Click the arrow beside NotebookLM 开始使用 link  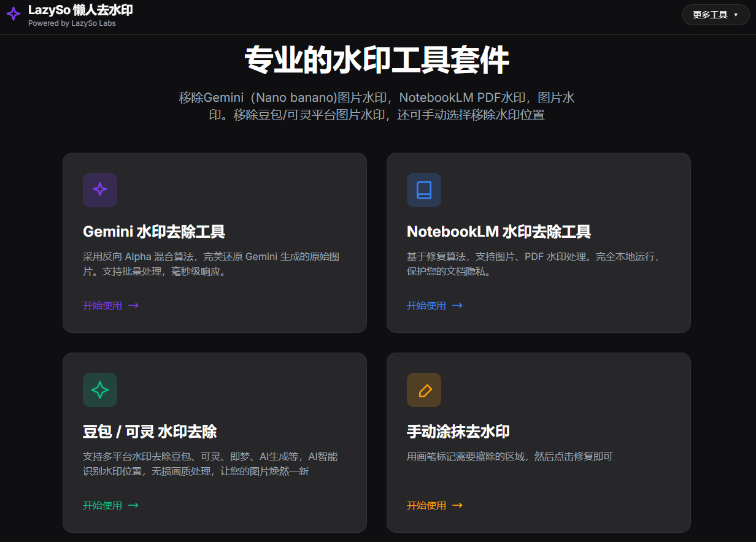(x=458, y=305)
